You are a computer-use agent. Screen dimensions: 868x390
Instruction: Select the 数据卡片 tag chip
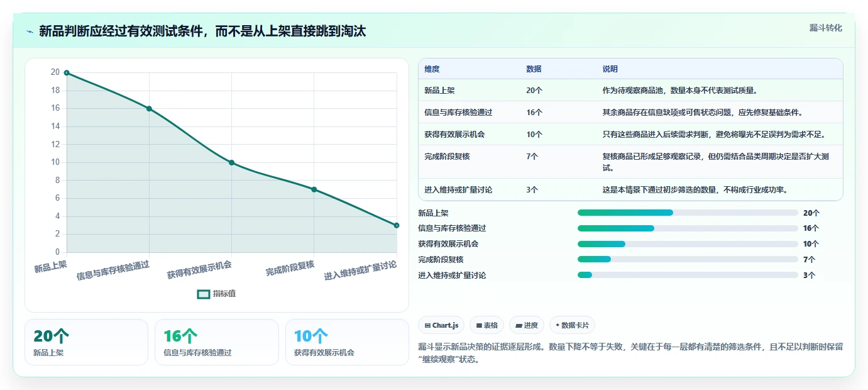[572, 325]
